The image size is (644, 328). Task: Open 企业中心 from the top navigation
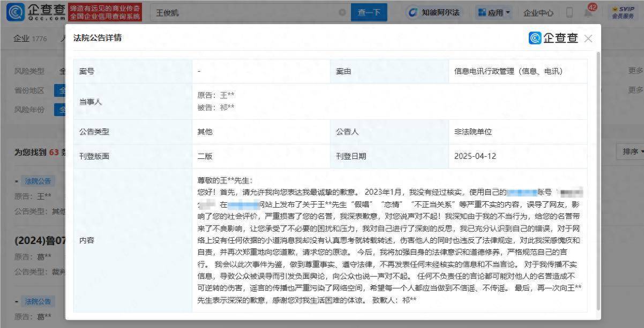(x=538, y=12)
